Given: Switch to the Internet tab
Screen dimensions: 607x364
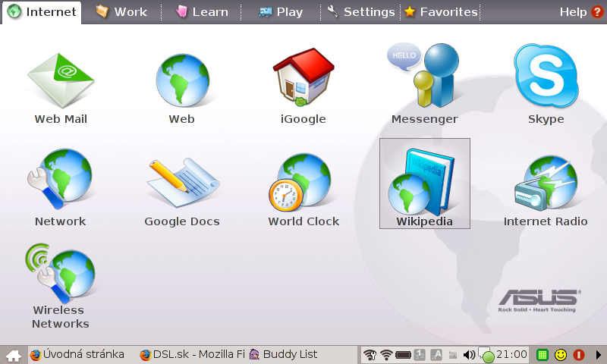Looking at the screenshot, I should (x=42, y=12).
